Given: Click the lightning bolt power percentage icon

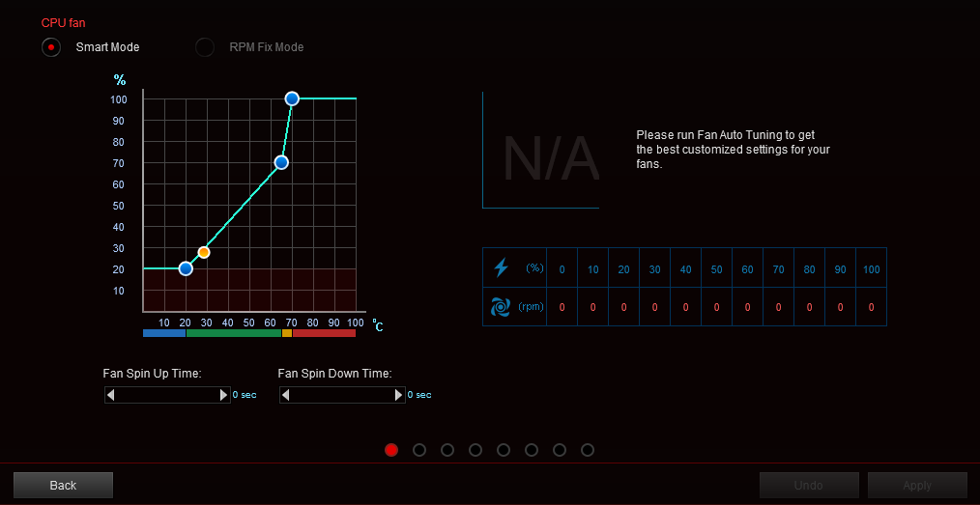Looking at the screenshot, I should 502,267.
